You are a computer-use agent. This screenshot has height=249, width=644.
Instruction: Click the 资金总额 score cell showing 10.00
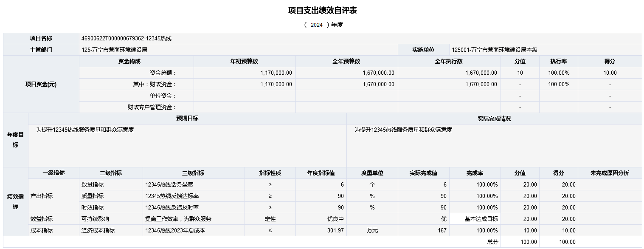coord(610,73)
